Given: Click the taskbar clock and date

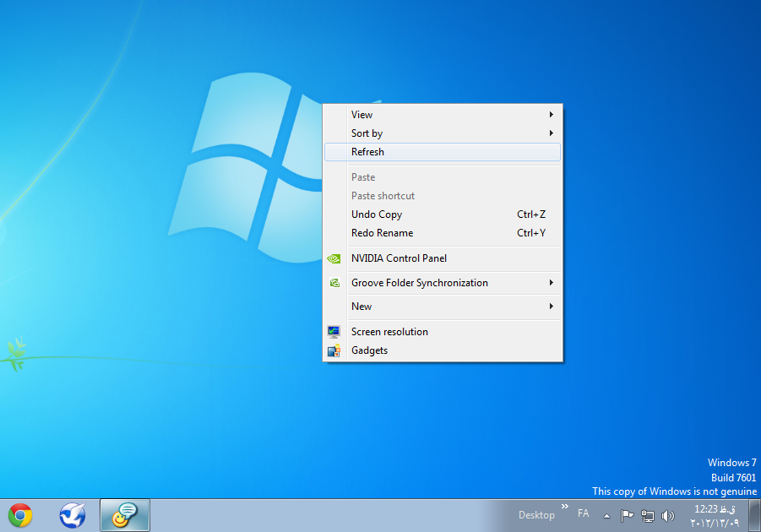Looking at the screenshot, I should point(715,516).
